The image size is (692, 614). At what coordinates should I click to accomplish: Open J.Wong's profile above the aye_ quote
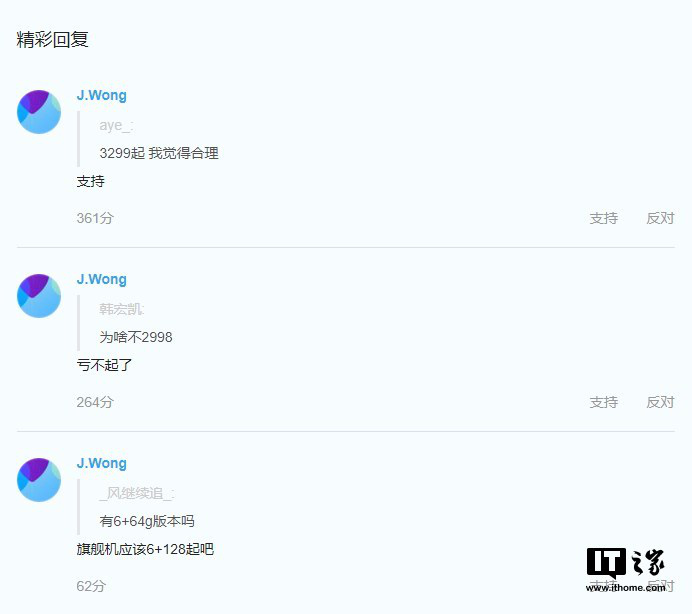point(102,95)
